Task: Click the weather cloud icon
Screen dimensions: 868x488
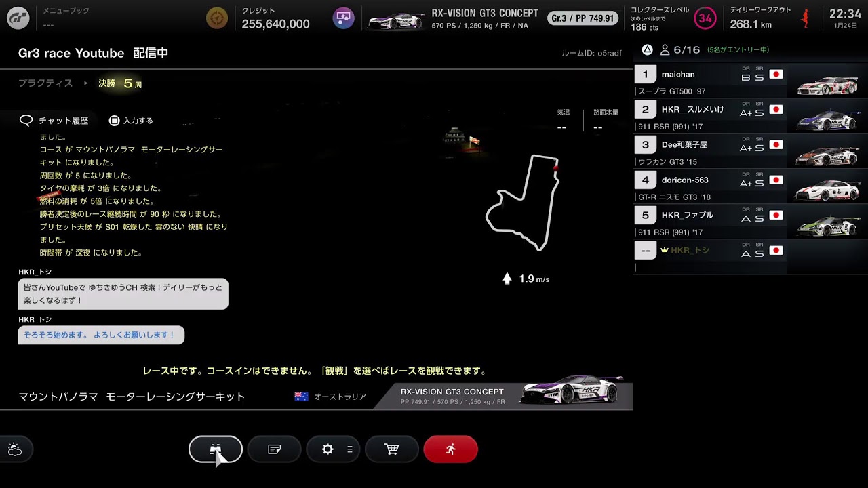Action: [15, 449]
